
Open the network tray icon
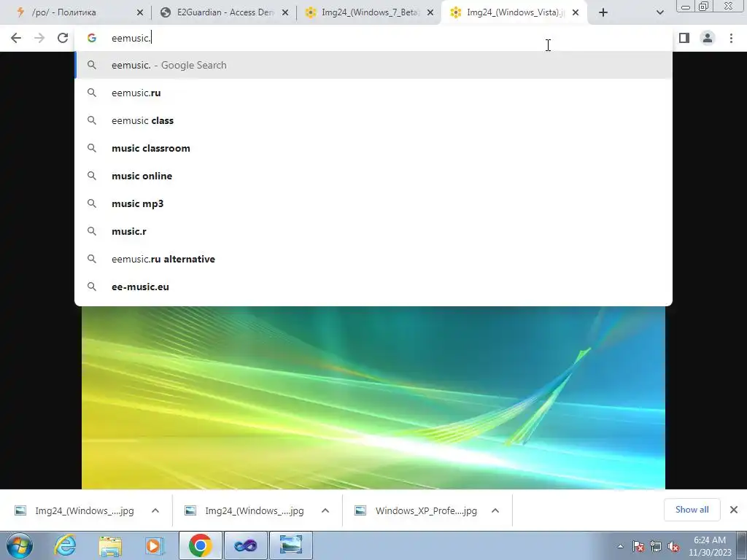coord(656,546)
